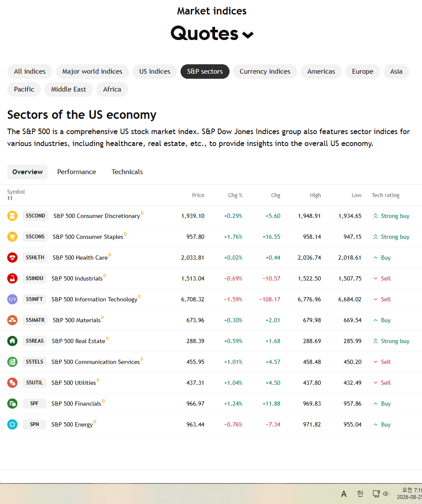Select the Middle East filter chip
The width and height of the screenshot is (422, 504).
69,89
